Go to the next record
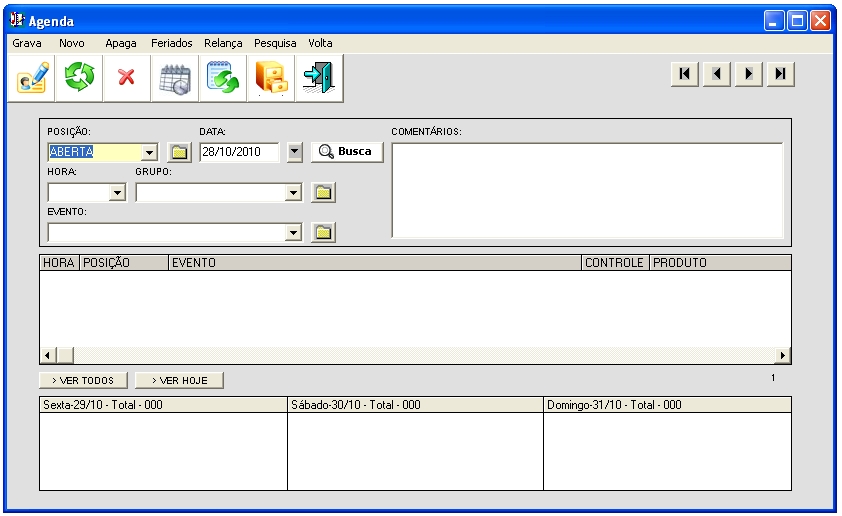 [748, 74]
